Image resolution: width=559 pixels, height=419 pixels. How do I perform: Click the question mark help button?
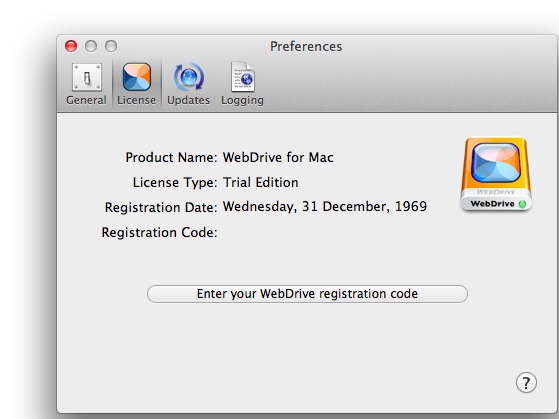click(x=526, y=383)
